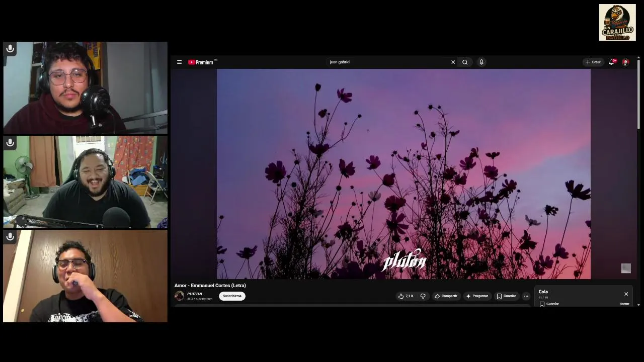Open the account avatar menu
Screen dimensions: 644x362
625,62
